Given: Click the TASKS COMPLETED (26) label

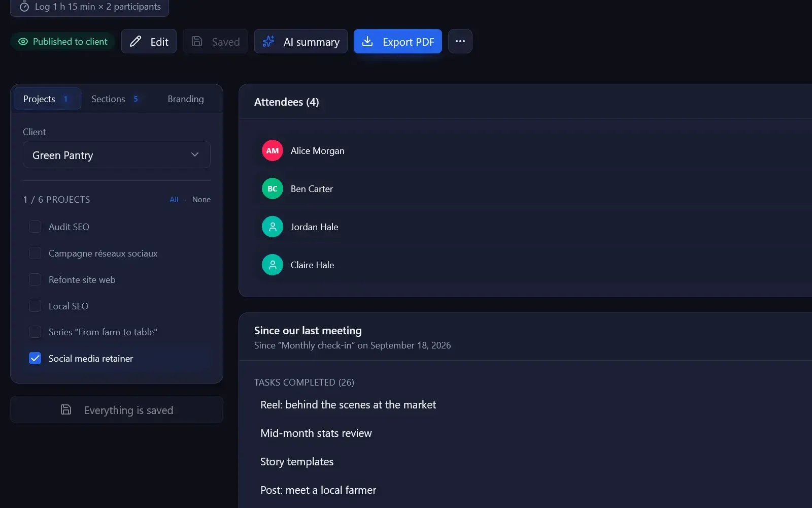Looking at the screenshot, I should 304,382.
